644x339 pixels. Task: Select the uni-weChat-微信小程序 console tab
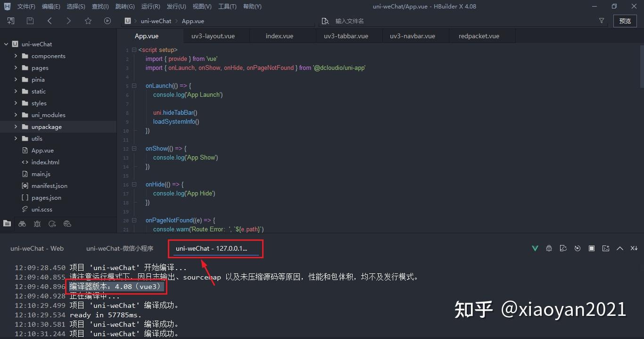[x=119, y=248]
